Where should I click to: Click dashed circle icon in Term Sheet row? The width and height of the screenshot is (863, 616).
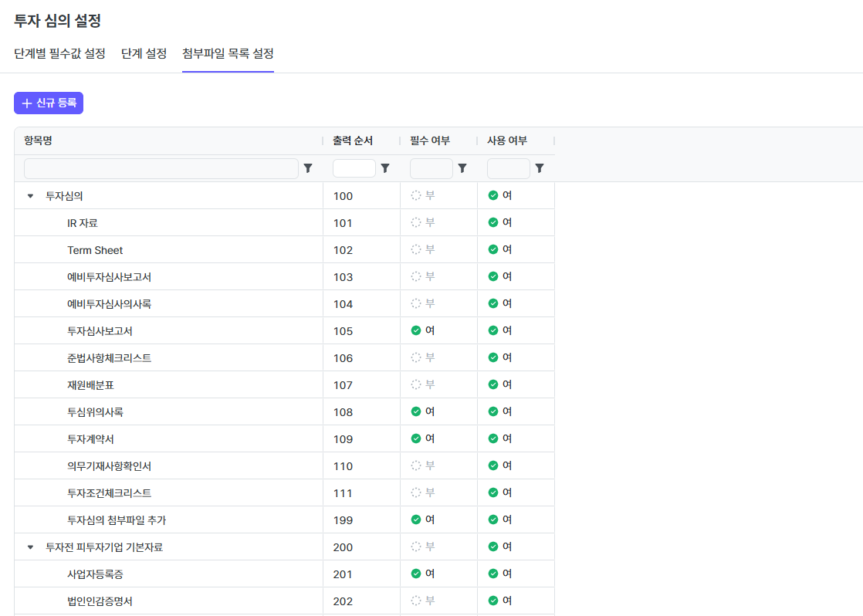[x=416, y=249]
